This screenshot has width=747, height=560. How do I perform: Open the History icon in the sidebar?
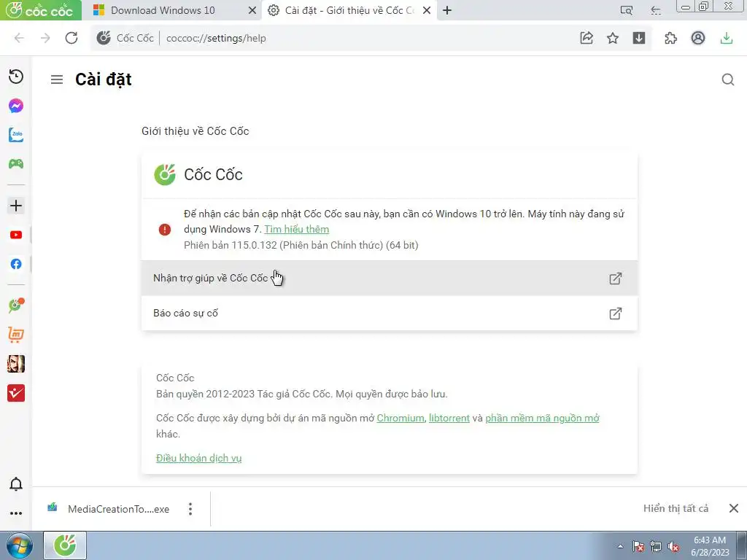point(16,77)
